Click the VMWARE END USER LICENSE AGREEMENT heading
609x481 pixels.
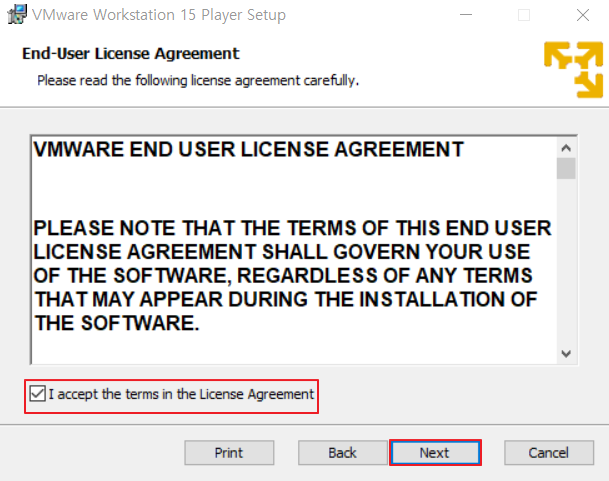pyautogui.click(x=249, y=150)
